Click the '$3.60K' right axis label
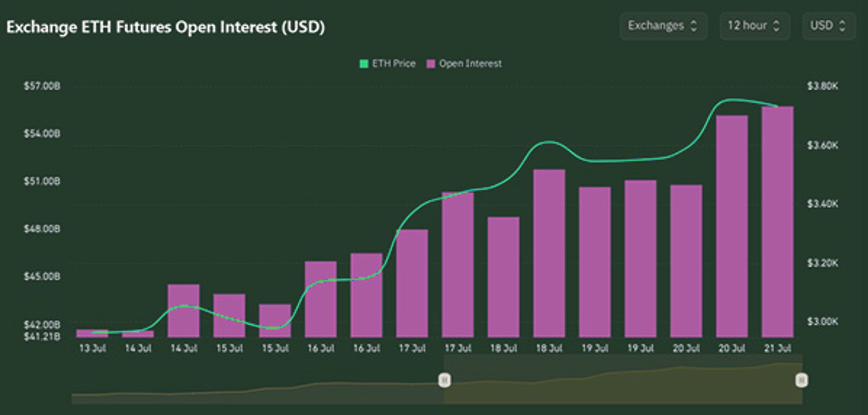 pyautogui.click(x=823, y=145)
